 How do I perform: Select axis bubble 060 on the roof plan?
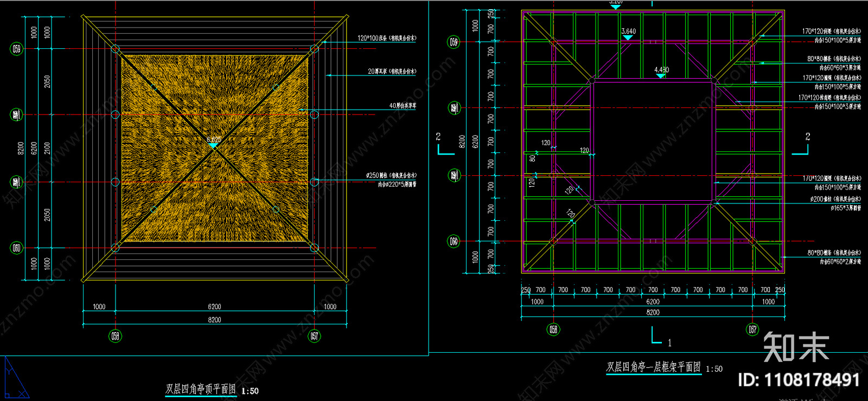coord(17,248)
